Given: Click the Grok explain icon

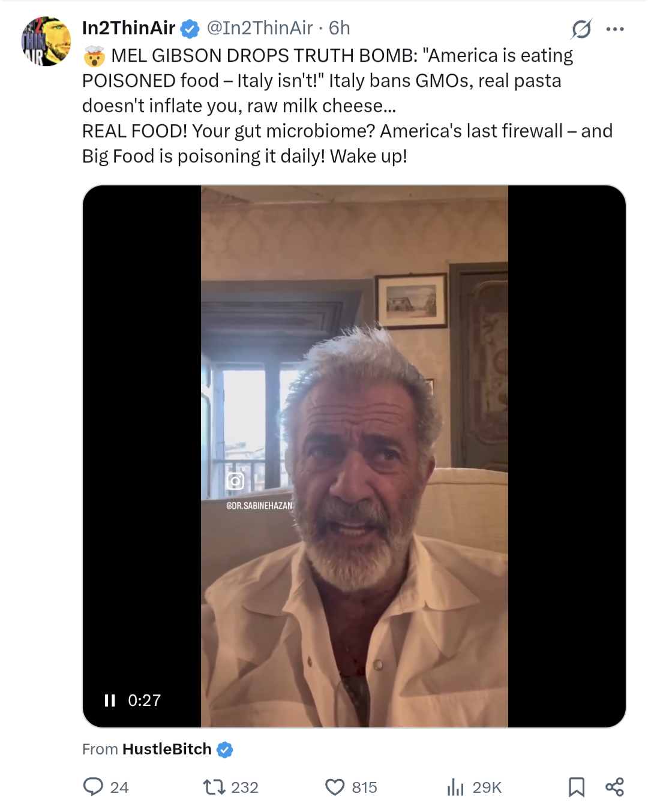Looking at the screenshot, I should 581,29.
